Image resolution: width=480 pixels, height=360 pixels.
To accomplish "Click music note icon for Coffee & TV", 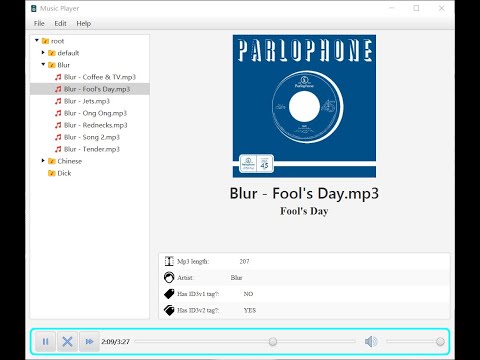I will pos(58,77).
